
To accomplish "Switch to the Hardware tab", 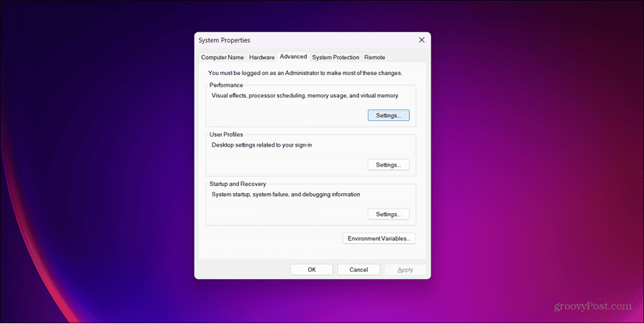I will [262, 57].
